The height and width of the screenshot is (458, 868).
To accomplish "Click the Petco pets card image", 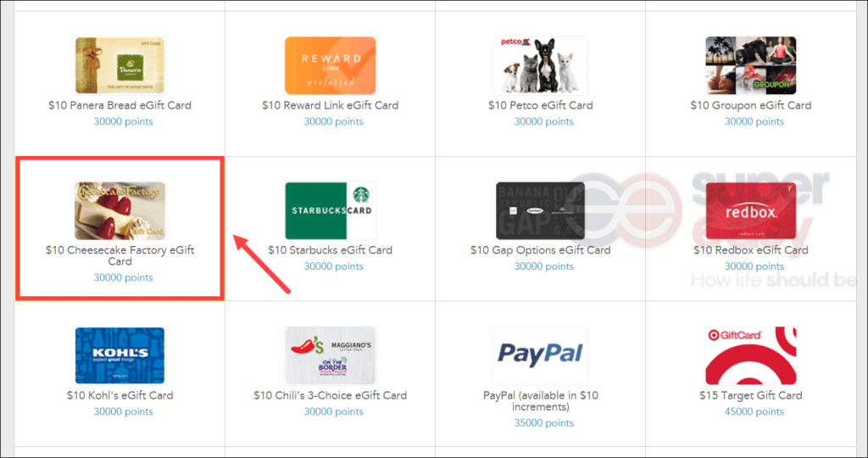I will [x=540, y=66].
